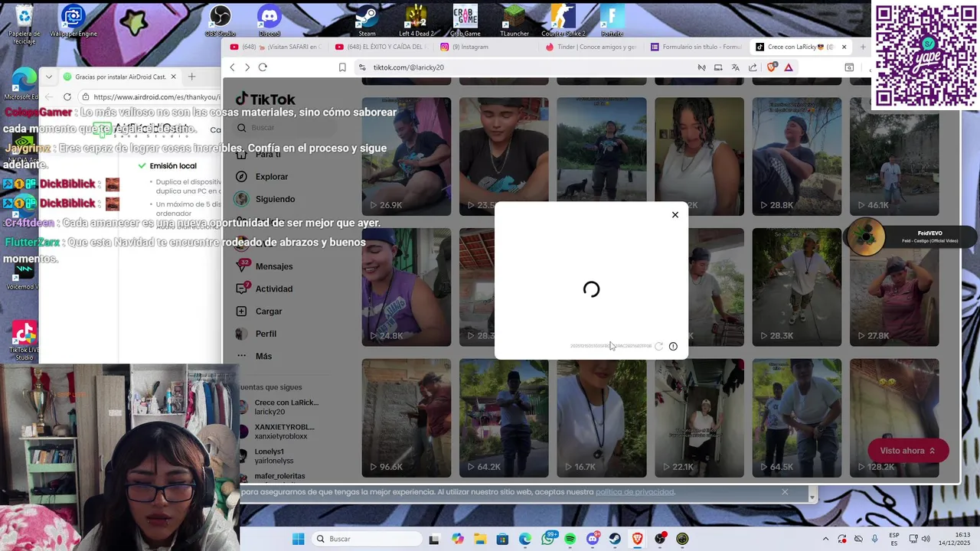
Task: Click the TikTok logo
Action: point(265,99)
